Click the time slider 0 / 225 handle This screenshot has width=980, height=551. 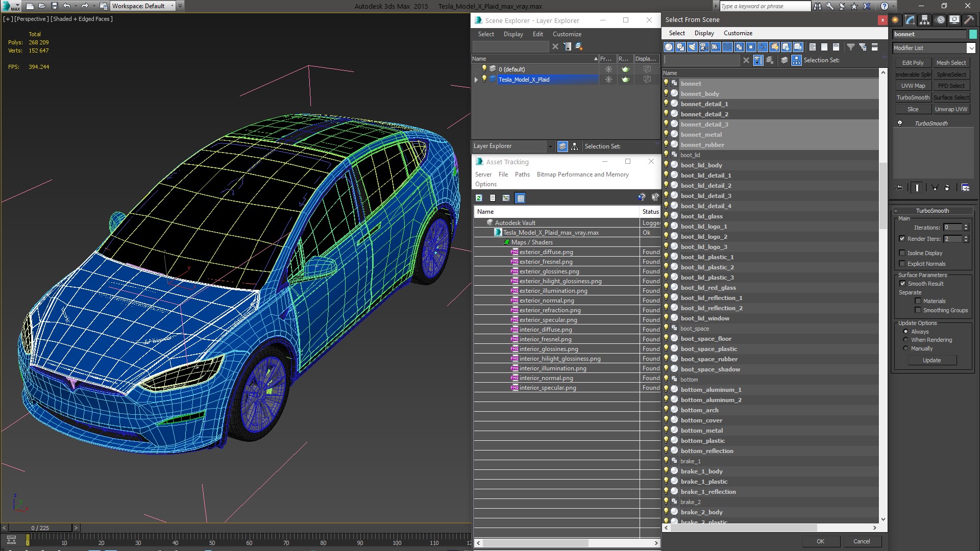click(x=40, y=528)
